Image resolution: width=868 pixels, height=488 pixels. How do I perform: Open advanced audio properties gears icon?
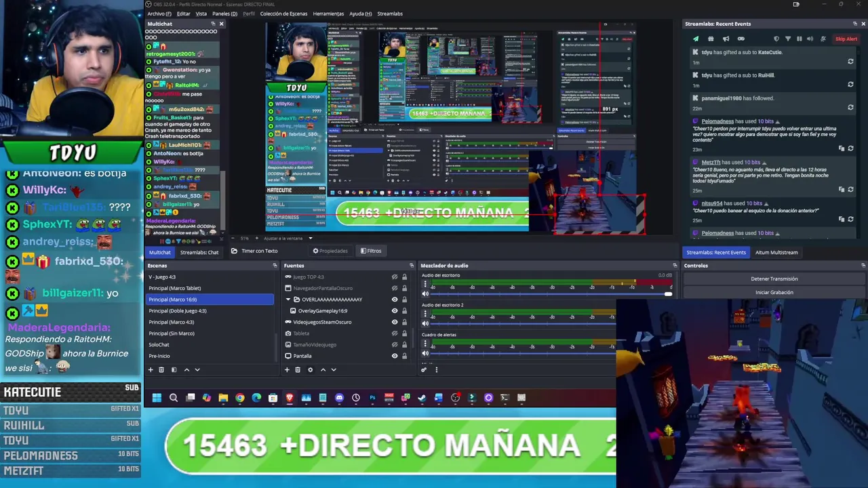424,369
